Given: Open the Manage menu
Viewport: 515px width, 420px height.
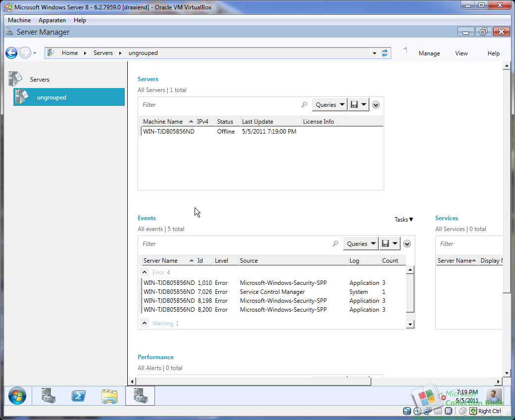Looking at the screenshot, I should tap(429, 53).
